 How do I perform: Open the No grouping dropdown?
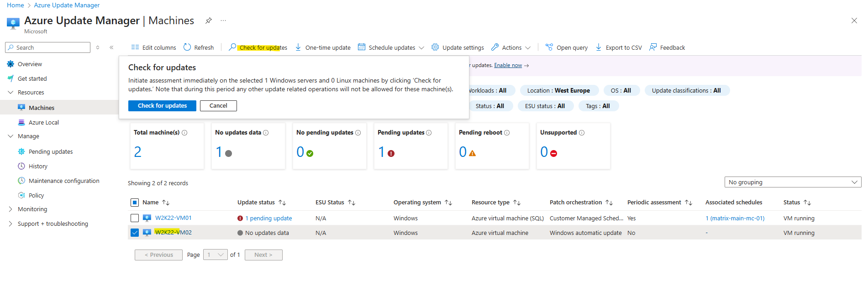[793, 182]
